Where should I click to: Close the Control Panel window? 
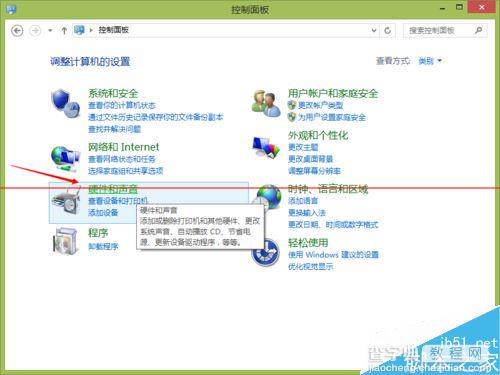tap(481, 7)
